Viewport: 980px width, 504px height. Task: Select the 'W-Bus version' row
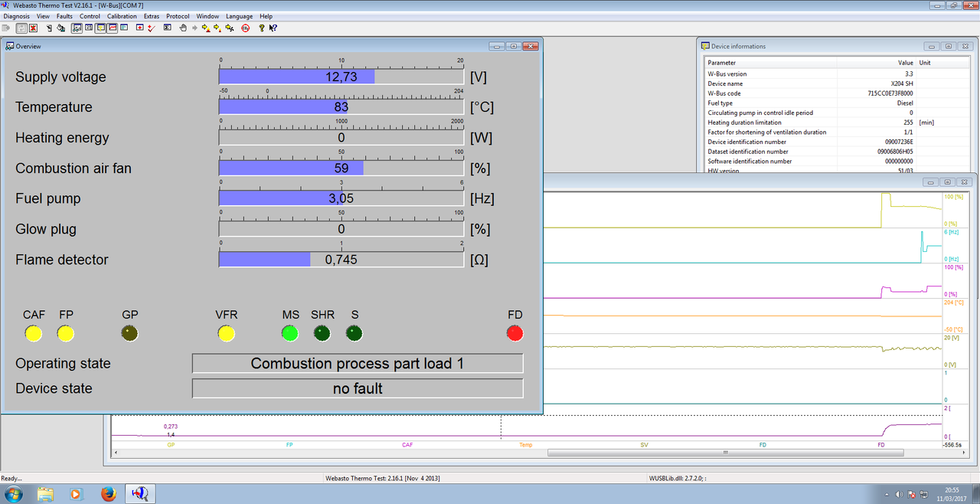point(838,74)
